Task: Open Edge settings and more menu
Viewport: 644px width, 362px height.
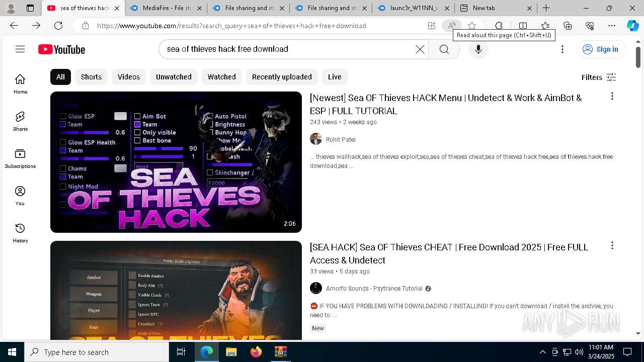Action: point(612,26)
